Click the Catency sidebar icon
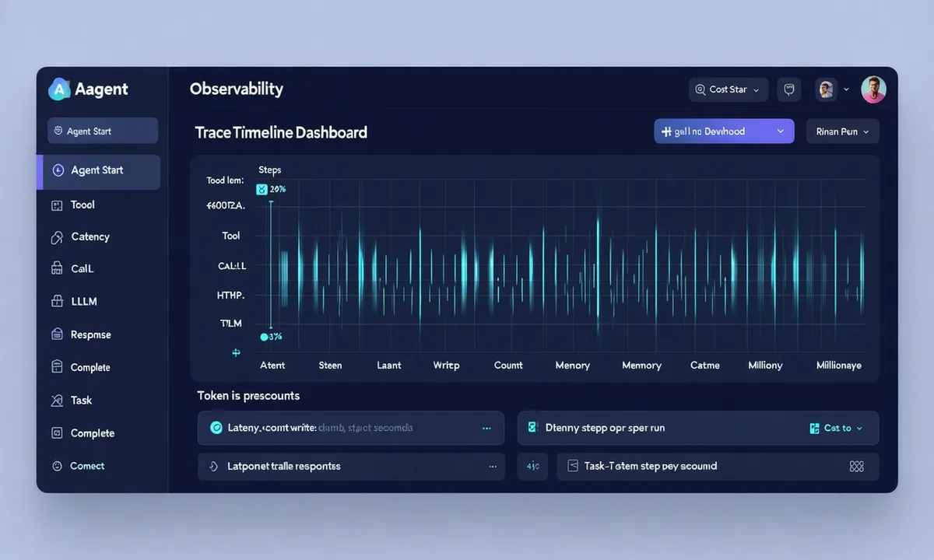Viewport: 934px width, 560px height. [x=56, y=237]
